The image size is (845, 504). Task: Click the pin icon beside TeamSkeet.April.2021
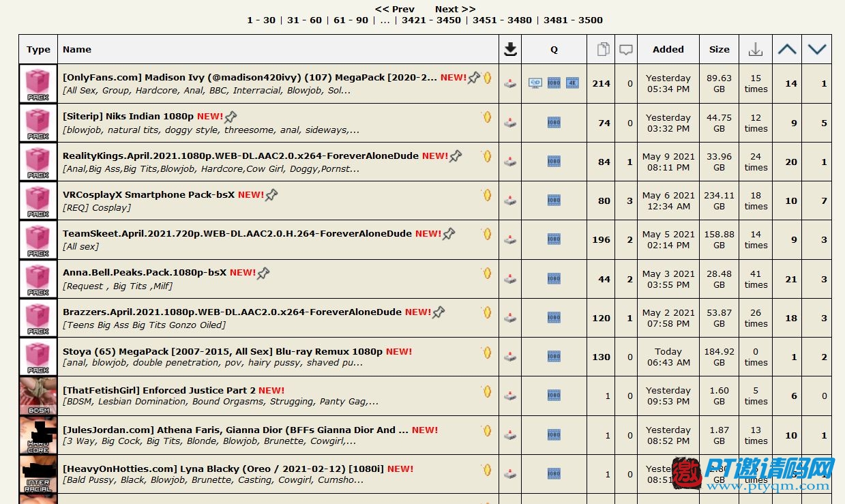[449, 234]
